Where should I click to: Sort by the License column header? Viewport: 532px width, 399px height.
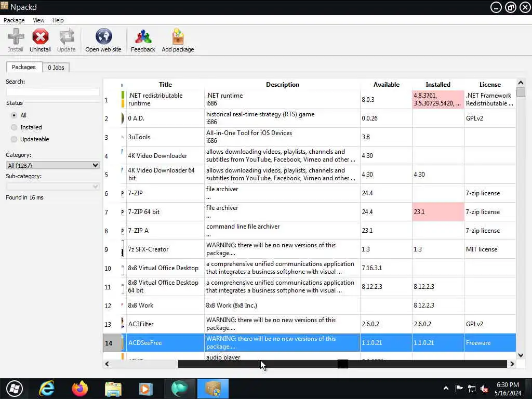(490, 85)
